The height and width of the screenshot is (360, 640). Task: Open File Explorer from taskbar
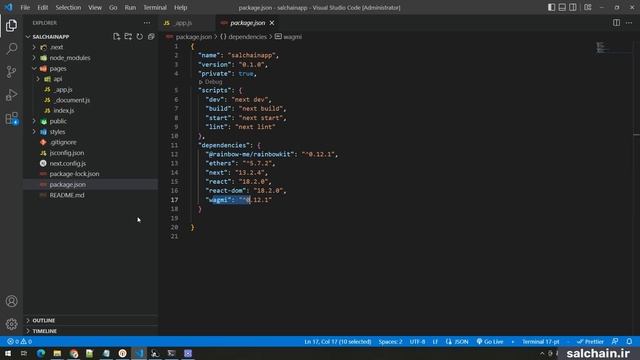57,353
